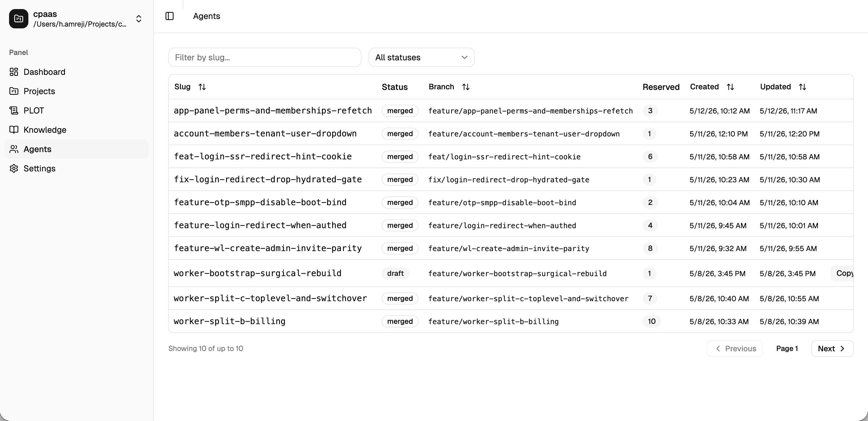This screenshot has height=421, width=868.
Task: Copy the worker-bootstrap-surgical-rebuild row
Action: (x=842, y=273)
